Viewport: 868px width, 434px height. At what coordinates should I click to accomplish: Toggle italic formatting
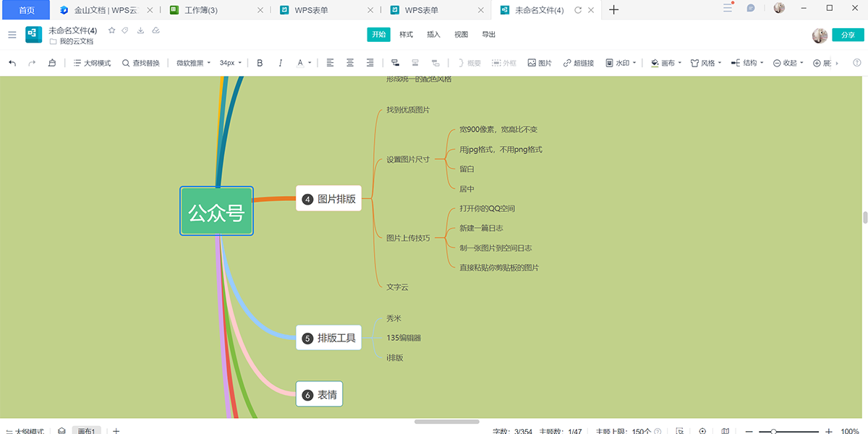[x=280, y=63]
